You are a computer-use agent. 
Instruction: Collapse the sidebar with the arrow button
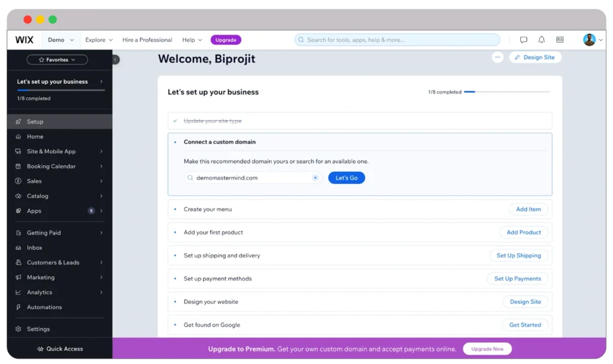(x=116, y=59)
